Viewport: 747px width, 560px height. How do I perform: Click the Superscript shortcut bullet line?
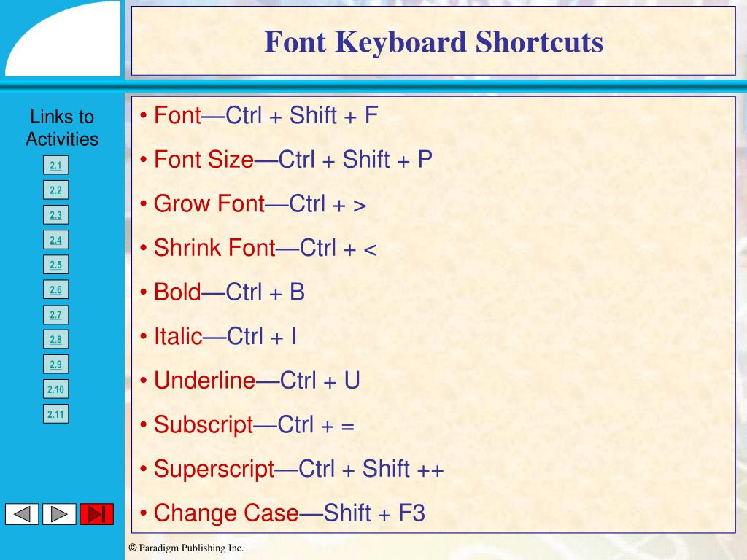click(292, 469)
